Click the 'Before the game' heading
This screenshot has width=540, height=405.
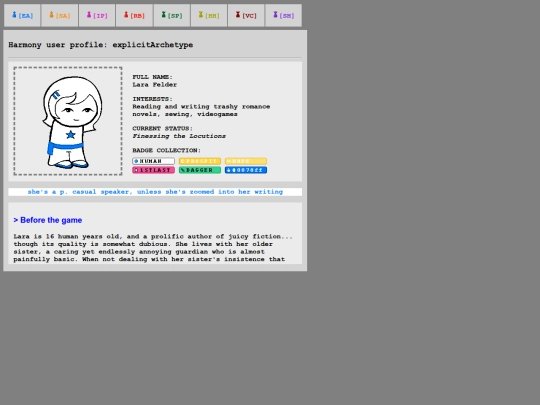48,220
